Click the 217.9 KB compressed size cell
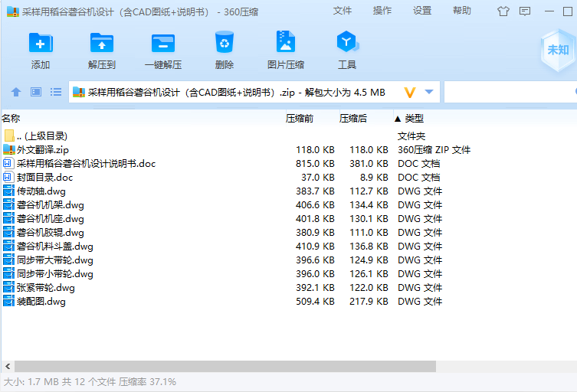This screenshot has height=392, width=577. coord(369,302)
